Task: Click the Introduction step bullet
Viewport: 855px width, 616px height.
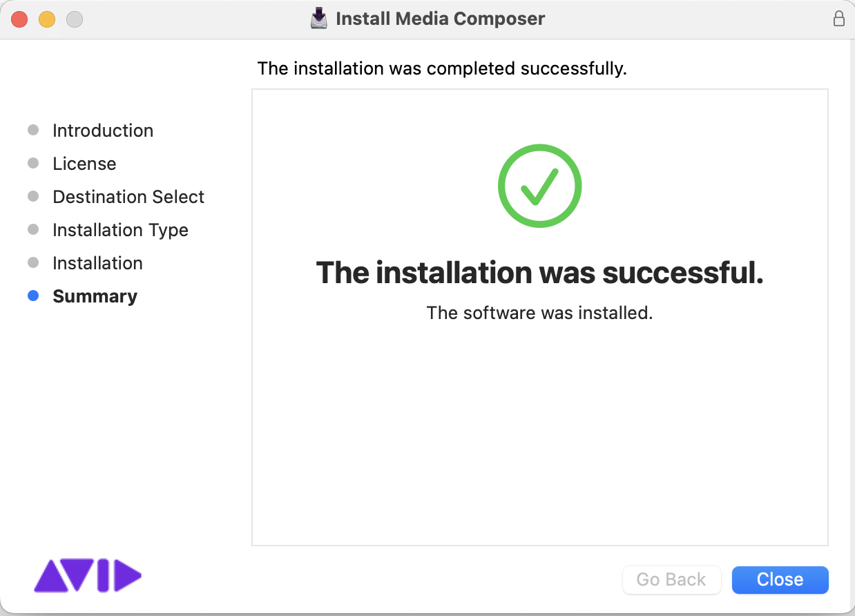Action: coord(33,131)
